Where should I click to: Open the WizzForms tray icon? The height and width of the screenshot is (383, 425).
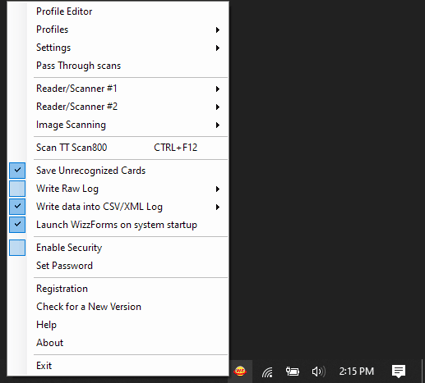pyautogui.click(x=240, y=371)
